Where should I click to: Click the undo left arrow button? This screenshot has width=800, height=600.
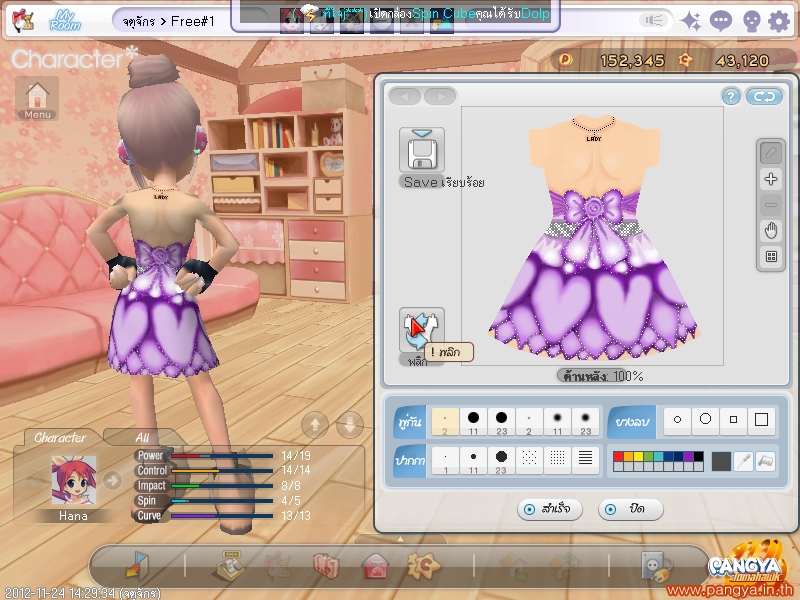[x=405, y=96]
